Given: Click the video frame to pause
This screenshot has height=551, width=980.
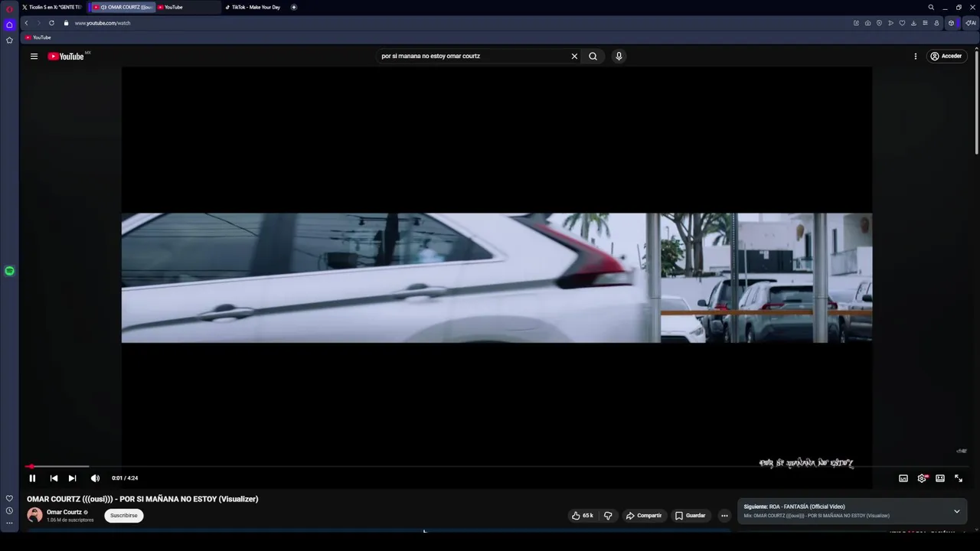Looking at the screenshot, I should click(496, 278).
